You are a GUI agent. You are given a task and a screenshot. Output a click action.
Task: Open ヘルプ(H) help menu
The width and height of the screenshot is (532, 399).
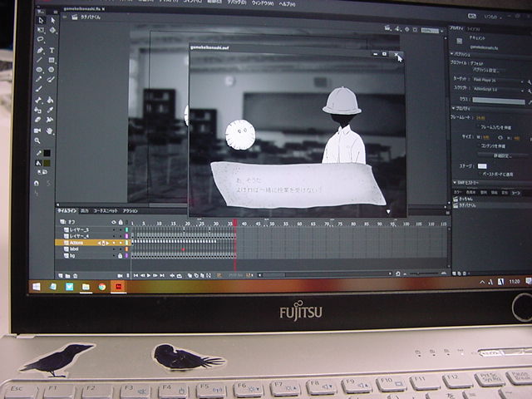point(287,4)
